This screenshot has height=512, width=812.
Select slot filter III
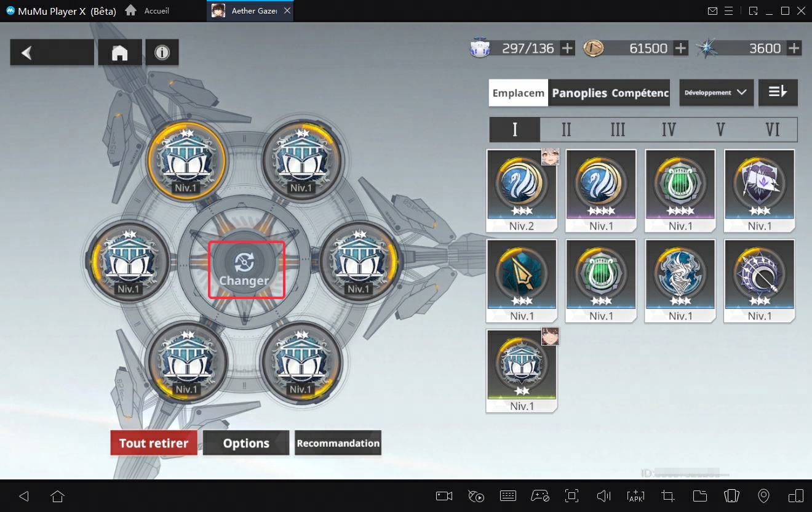(x=618, y=130)
